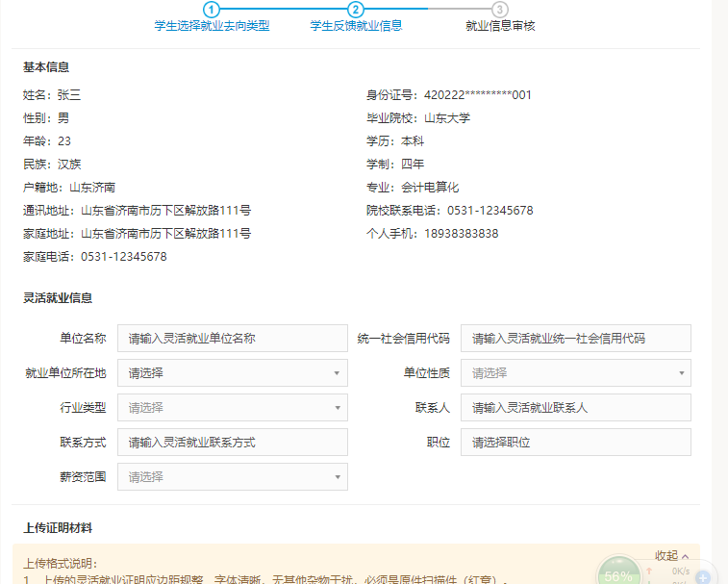Click the 56% memory accelerator ball

pyautogui.click(x=617, y=574)
